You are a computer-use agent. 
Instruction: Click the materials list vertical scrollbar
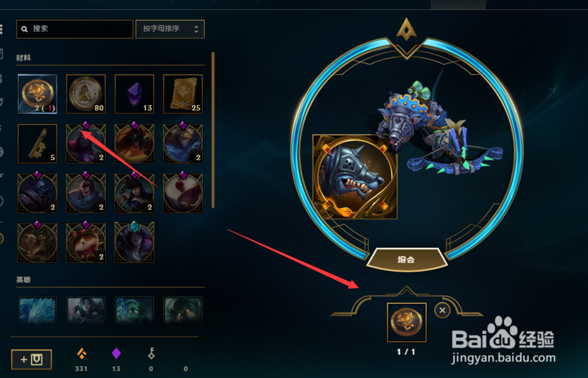coord(213,130)
